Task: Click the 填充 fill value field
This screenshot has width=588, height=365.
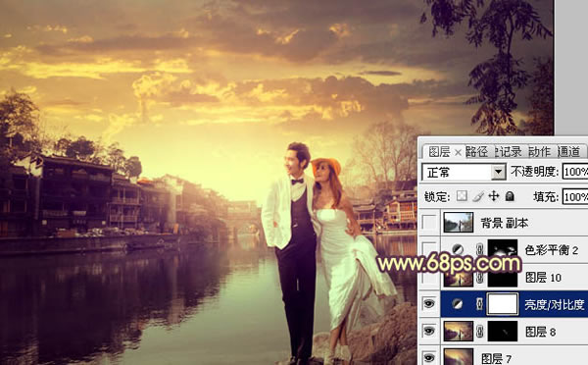Action: click(x=575, y=196)
